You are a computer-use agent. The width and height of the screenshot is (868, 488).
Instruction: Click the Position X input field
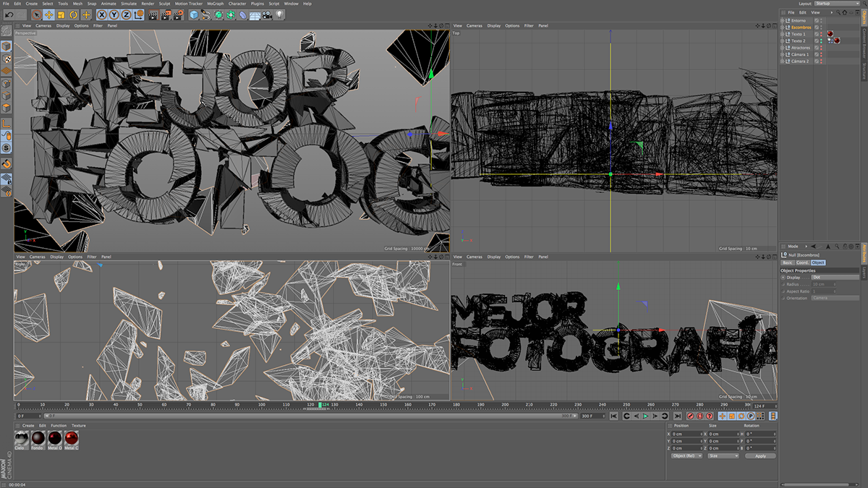click(687, 434)
